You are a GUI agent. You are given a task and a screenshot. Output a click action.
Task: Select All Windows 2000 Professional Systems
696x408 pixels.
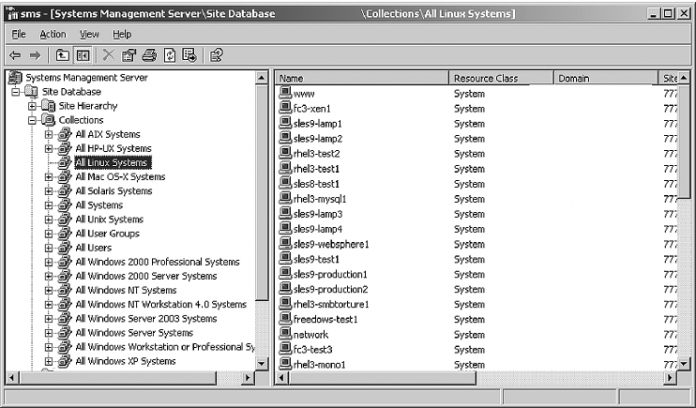pyautogui.click(x=158, y=262)
